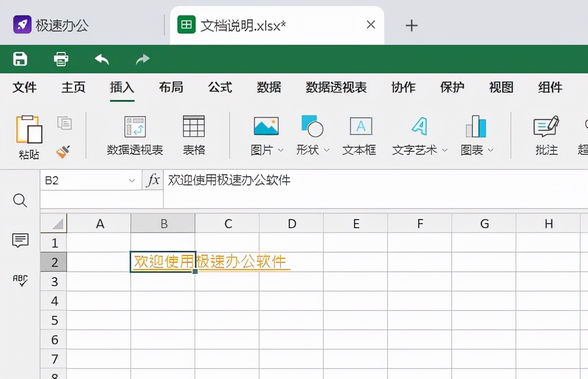Expand the 形状 dropdown
The width and height of the screenshot is (588, 379).
point(327,150)
